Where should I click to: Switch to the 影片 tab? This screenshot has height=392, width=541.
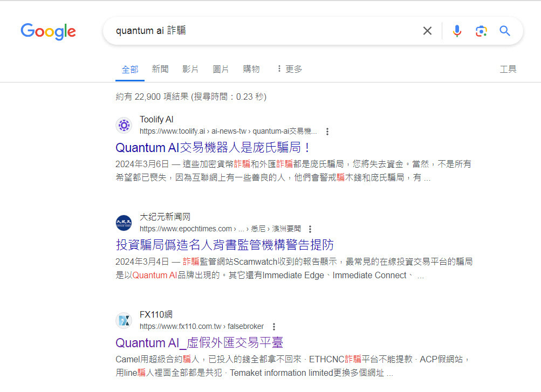(190, 70)
